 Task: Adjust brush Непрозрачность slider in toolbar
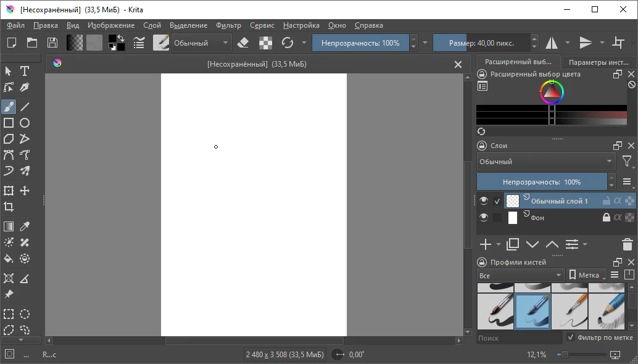[360, 43]
